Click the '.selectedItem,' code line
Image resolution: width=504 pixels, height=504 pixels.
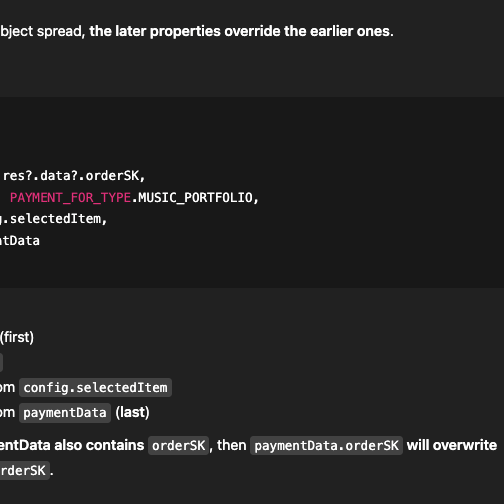tap(54, 219)
